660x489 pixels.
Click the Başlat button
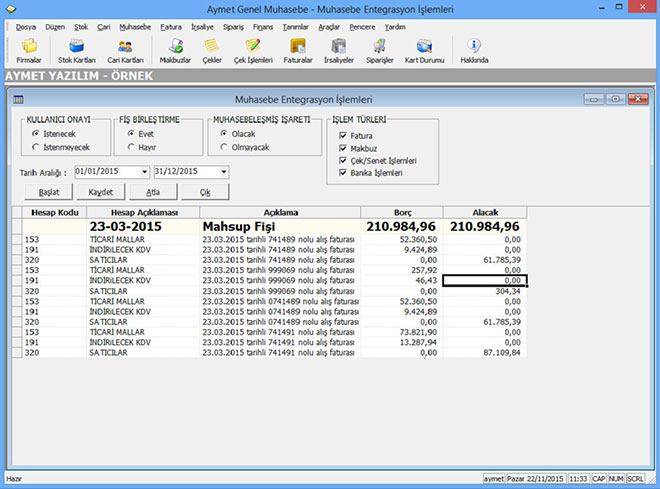click(49, 192)
